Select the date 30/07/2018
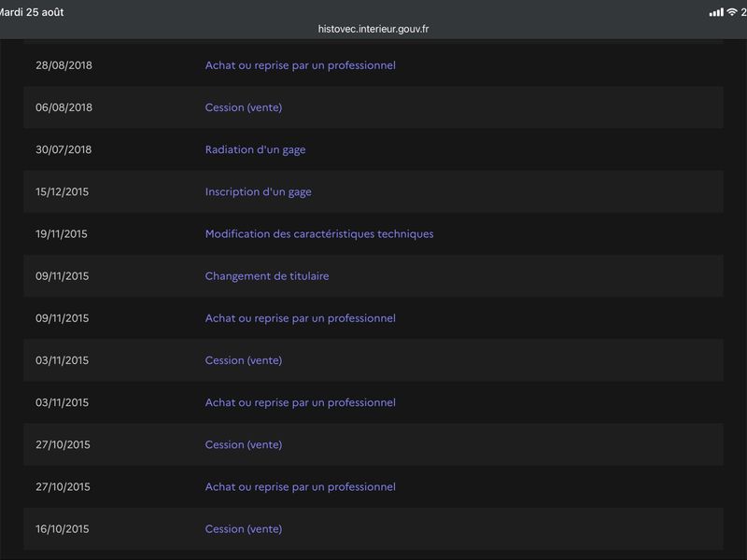Viewport: 747px width, 560px height. tap(63, 149)
